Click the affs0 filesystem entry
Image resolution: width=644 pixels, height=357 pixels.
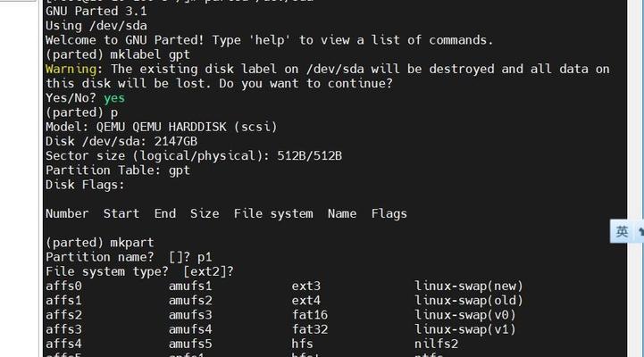pos(63,286)
